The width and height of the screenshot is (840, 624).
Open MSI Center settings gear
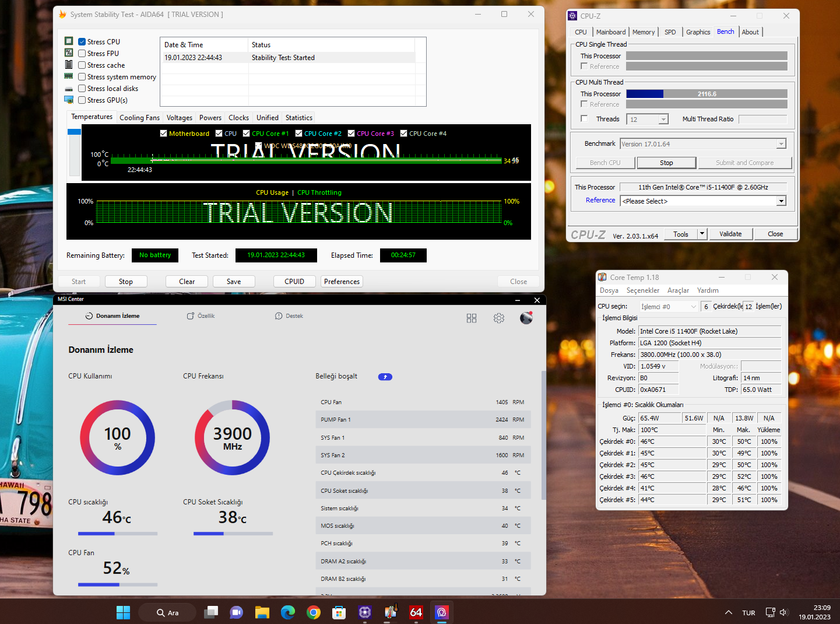tap(499, 318)
